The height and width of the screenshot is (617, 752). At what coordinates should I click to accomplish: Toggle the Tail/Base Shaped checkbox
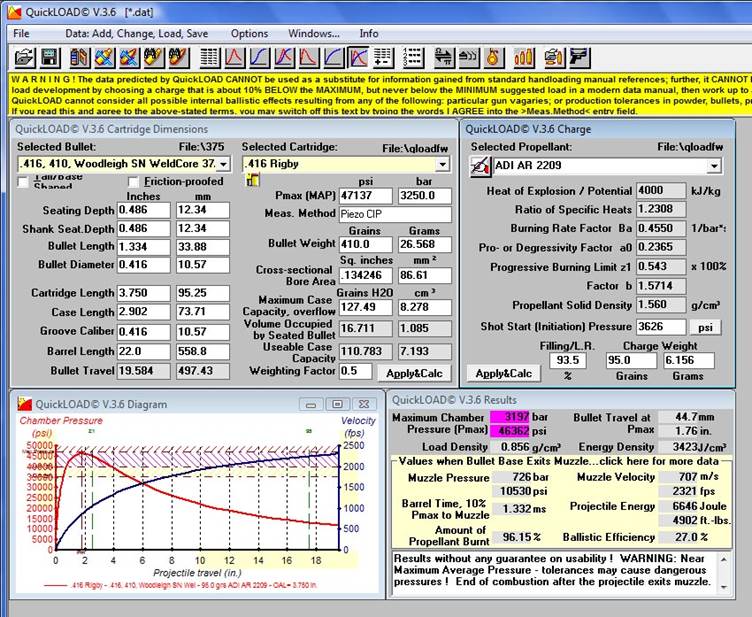click(23, 182)
